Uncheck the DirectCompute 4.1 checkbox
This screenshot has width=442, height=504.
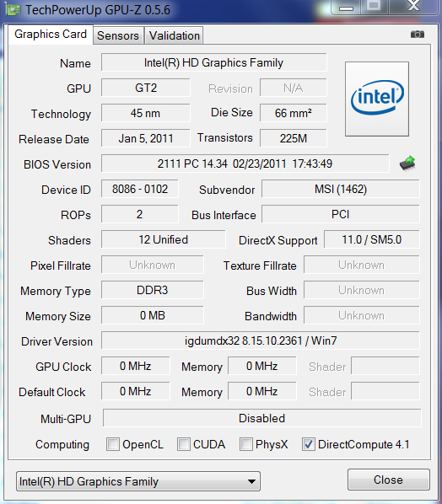[308, 444]
